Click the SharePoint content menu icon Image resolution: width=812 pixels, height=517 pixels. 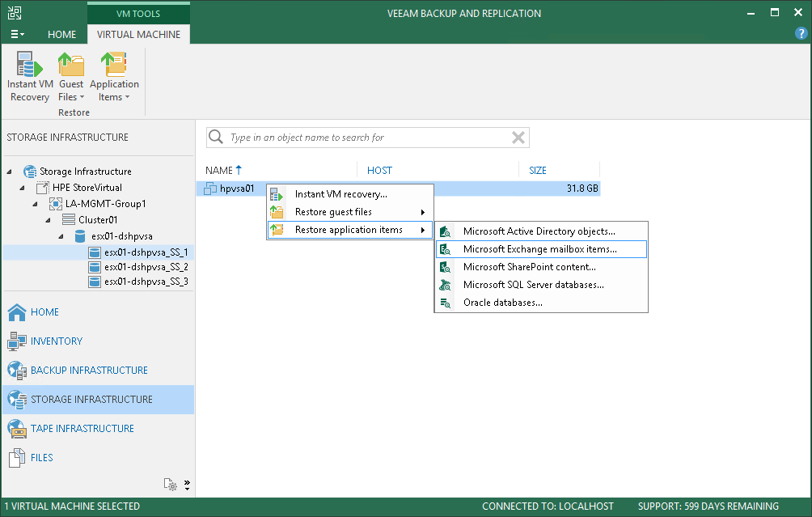pos(445,267)
